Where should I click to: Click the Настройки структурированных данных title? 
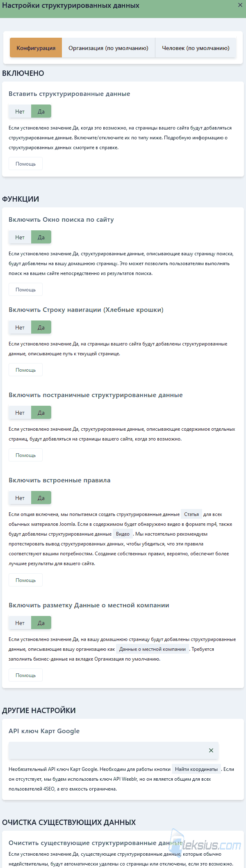tap(71, 6)
